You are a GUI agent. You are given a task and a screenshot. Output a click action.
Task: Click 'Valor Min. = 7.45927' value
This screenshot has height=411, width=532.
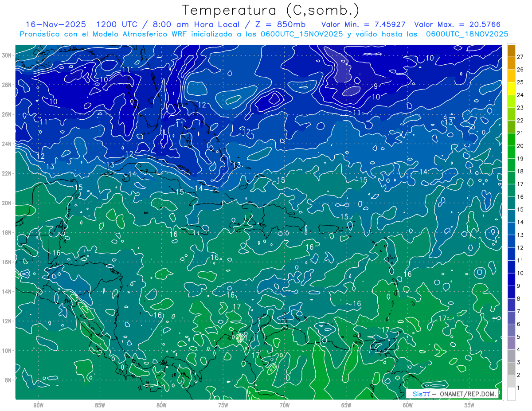(364, 24)
